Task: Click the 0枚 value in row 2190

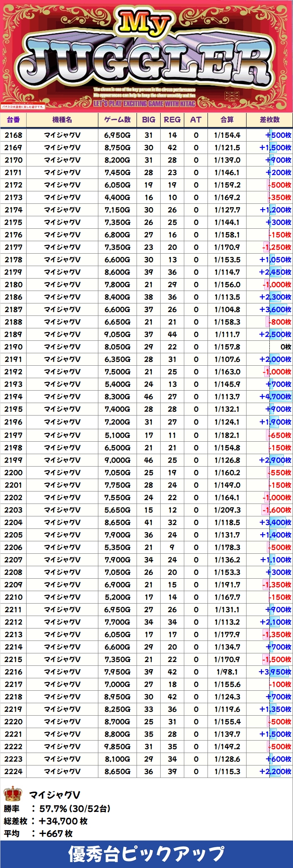Action: tap(286, 347)
